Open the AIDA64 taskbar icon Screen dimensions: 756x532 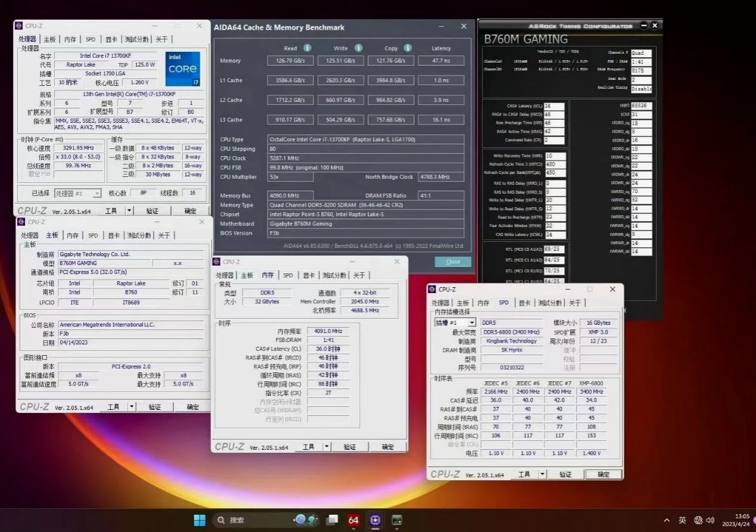pos(354,520)
